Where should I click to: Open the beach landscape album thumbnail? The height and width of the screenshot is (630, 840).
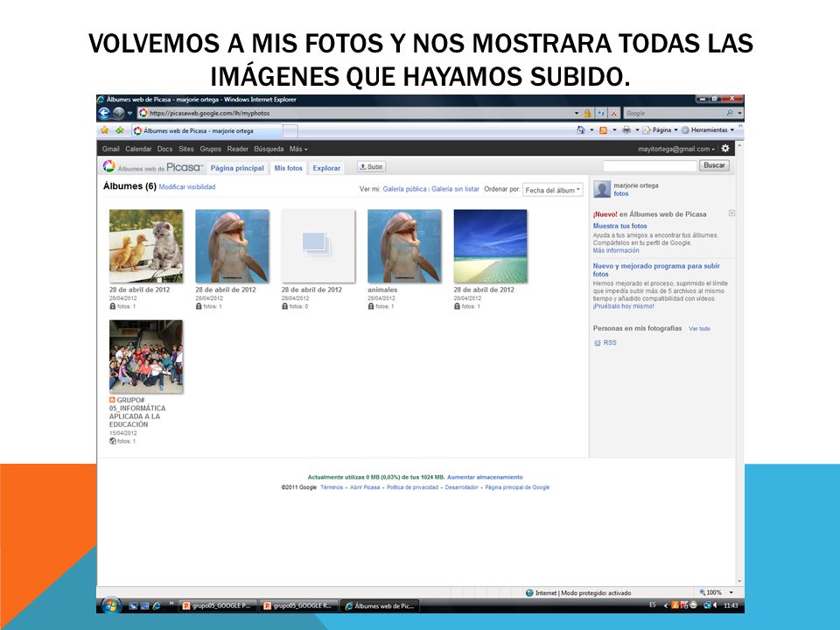pyautogui.click(x=490, y=246)
